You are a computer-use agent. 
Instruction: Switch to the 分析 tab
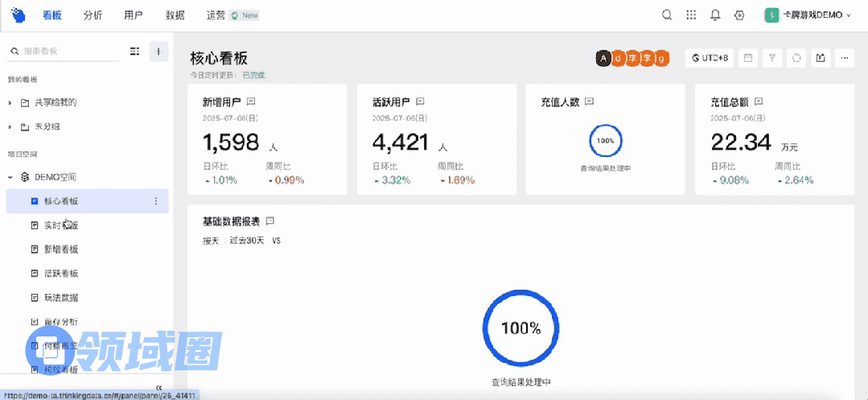coord(93,15)
